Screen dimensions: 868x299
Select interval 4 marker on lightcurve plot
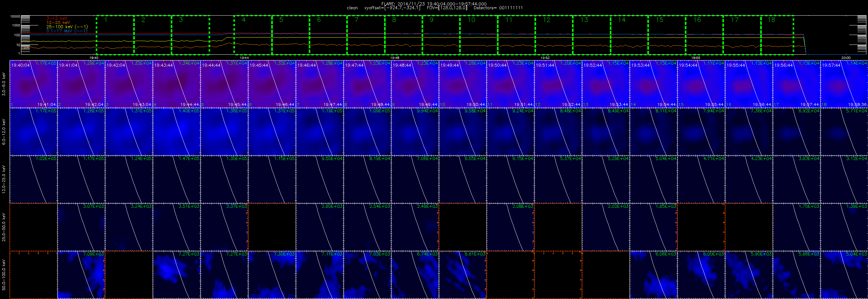click(253, 35)
